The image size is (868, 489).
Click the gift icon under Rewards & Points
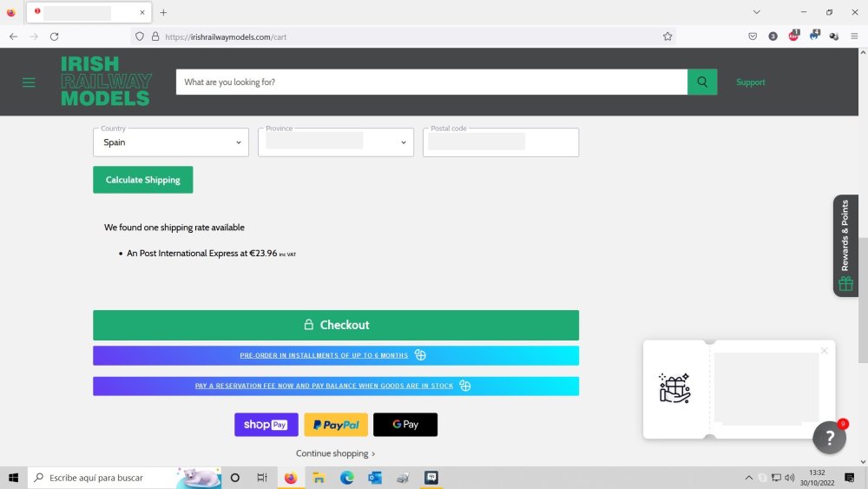[x=845, y=283]
